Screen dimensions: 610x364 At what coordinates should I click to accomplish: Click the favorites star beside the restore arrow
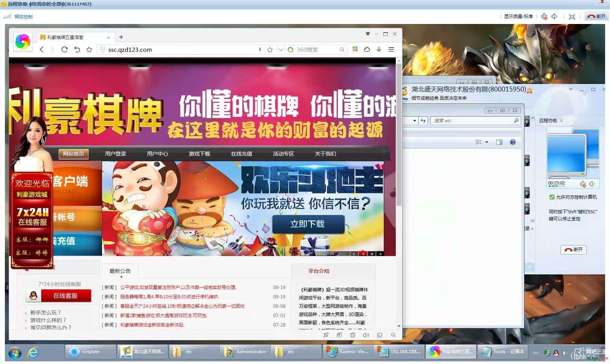[89, 49]
